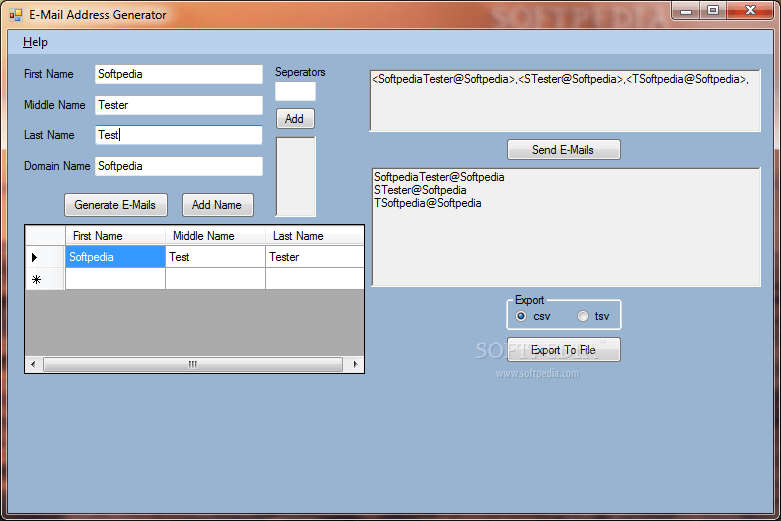The width and height of the screenshot is (781, 521).
Task: Click the First Name column header
Action: [x=115, y=236]
